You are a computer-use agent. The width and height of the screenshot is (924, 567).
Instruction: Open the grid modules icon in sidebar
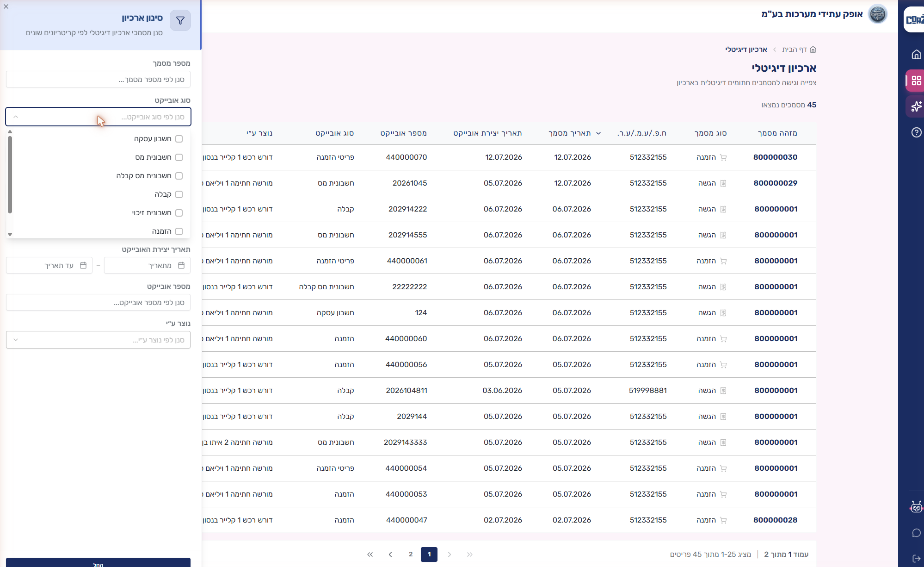[x=916, y=81]
